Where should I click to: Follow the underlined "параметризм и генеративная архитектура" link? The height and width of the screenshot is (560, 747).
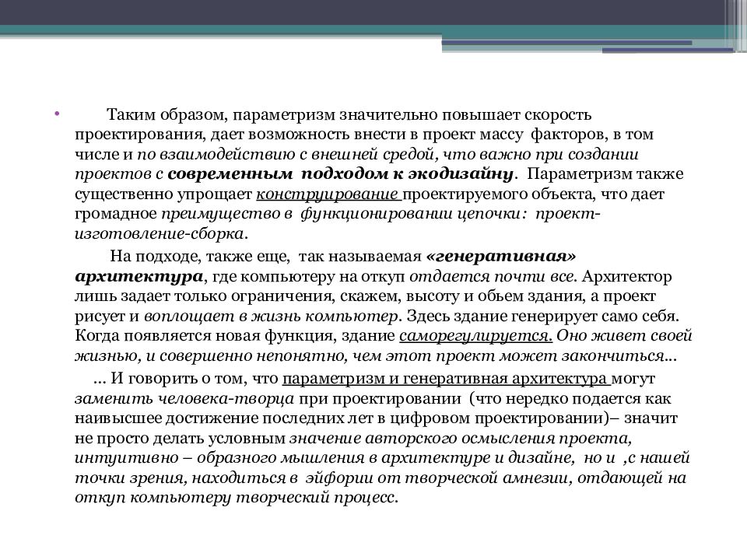447,379
